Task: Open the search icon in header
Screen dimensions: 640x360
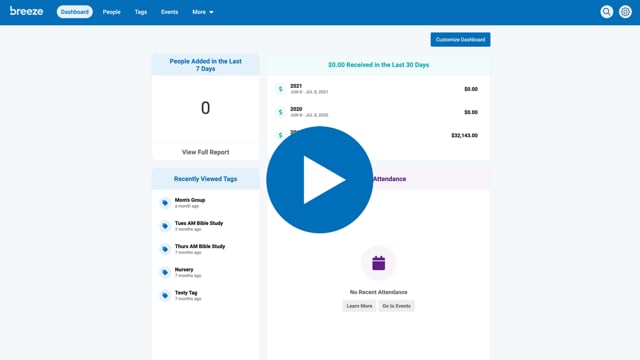Action: tap(607, 12)
